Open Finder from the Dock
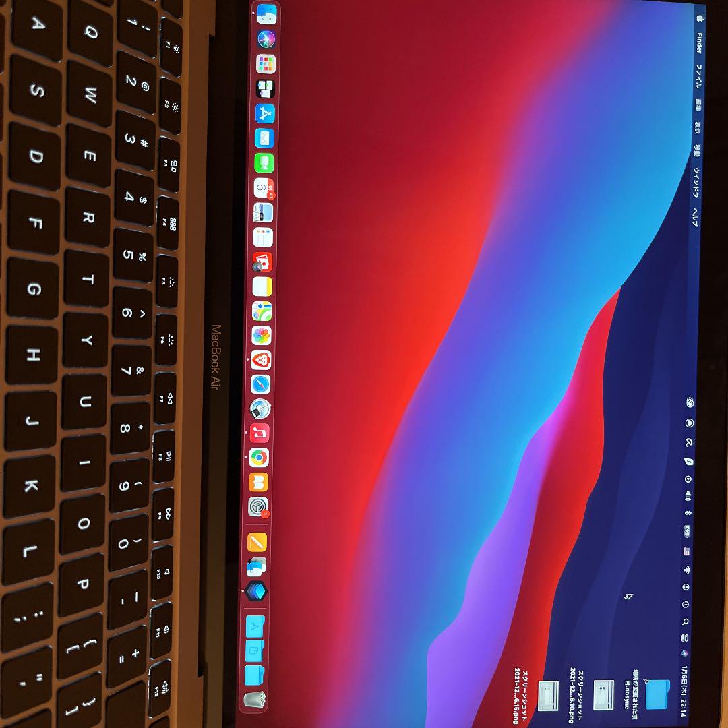728x728 pixels. click(x=266, y=14)
